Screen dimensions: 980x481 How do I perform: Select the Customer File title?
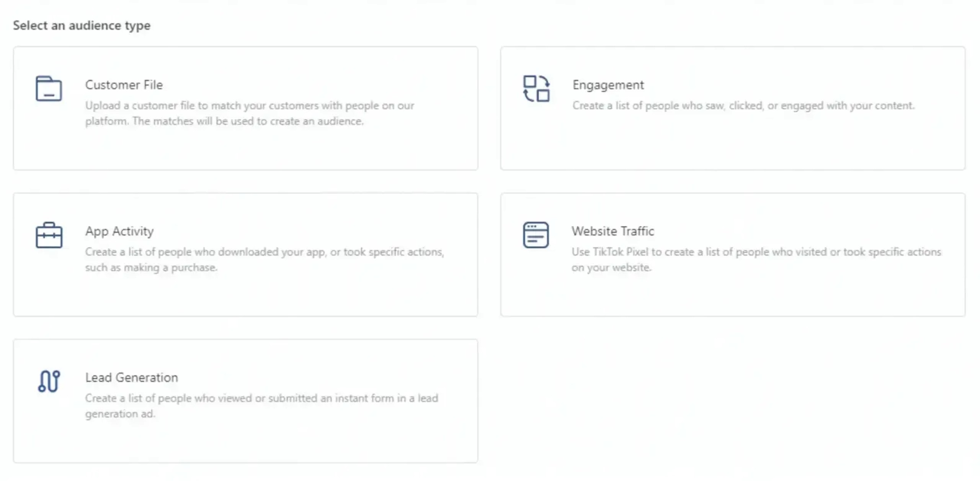point(124,85)
